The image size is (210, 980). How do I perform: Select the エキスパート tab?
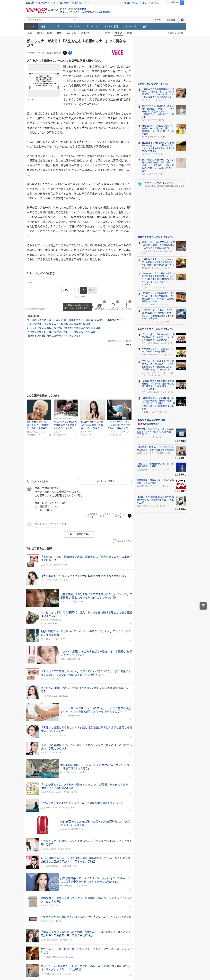point(72,27)
